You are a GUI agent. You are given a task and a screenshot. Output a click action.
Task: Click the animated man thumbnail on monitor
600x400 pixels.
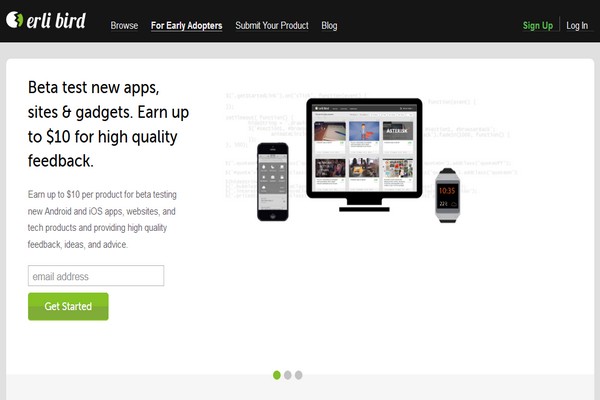coord(364,131)
